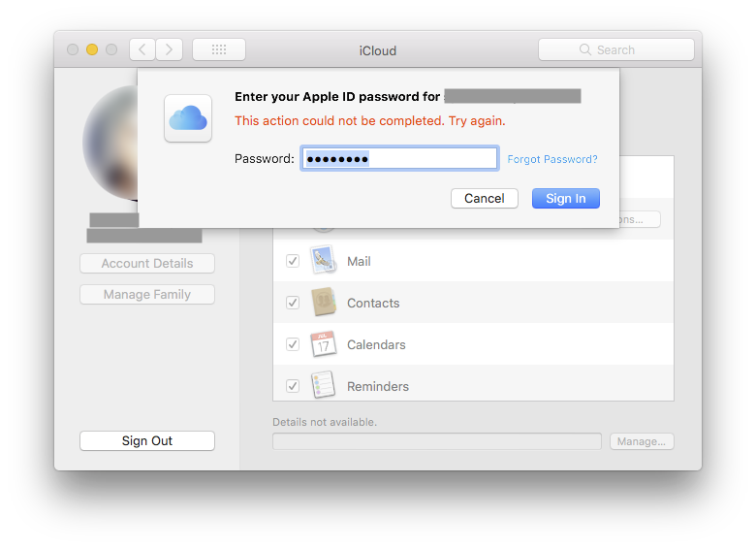Click the Calendars app icon
This screenshot has height=548, width=756.
click(x=324, y=344)
